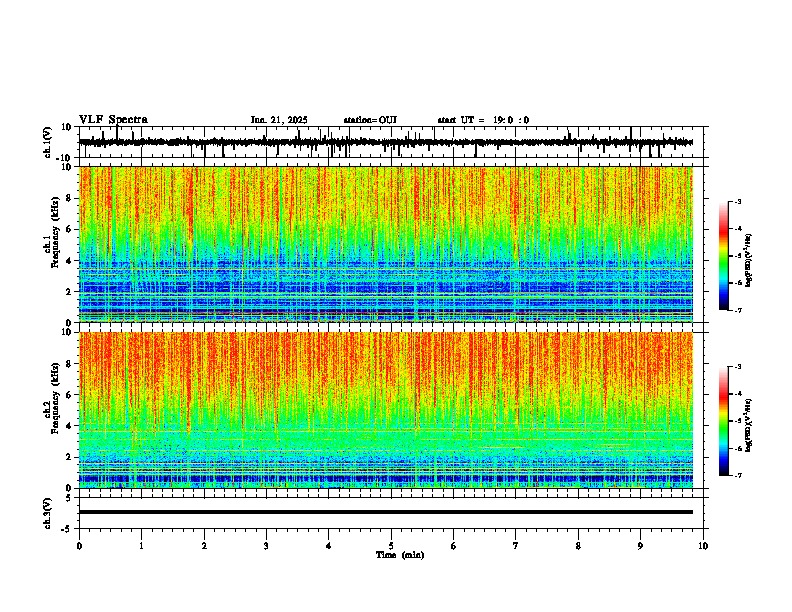Click the "-7" label on ch.2 colorbar
This screenshot has height=612, width=792.
pos(737,476)
